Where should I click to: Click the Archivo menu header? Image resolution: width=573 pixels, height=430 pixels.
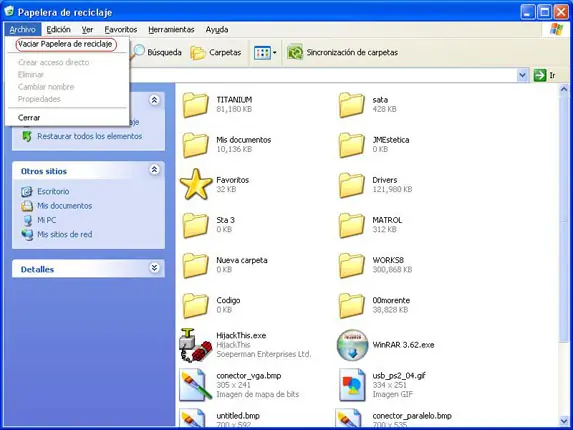pos(23,30)
